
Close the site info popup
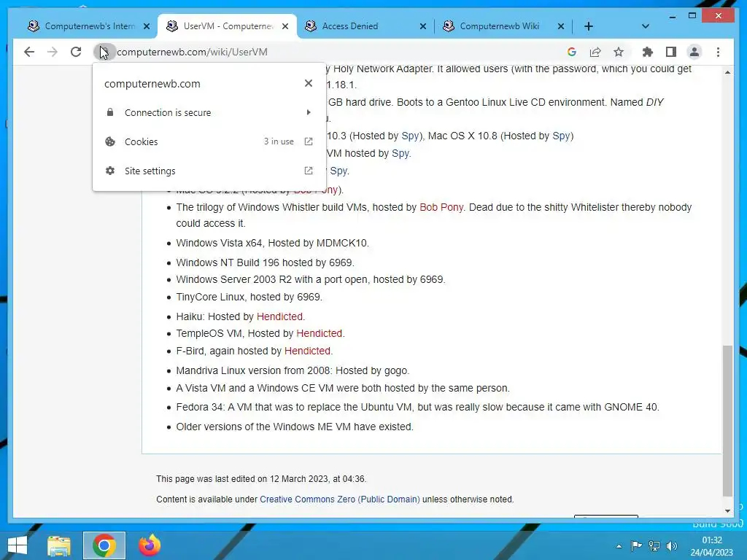coord(309,83)
